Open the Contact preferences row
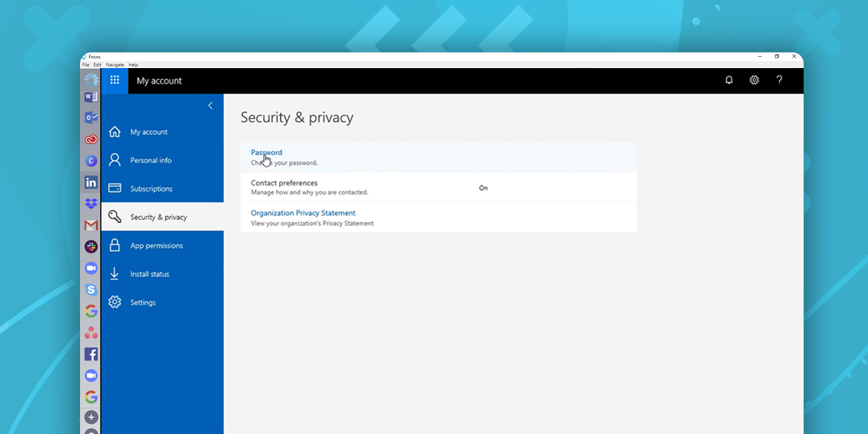Viewport: 868px width, 434px height. [438, 187]
